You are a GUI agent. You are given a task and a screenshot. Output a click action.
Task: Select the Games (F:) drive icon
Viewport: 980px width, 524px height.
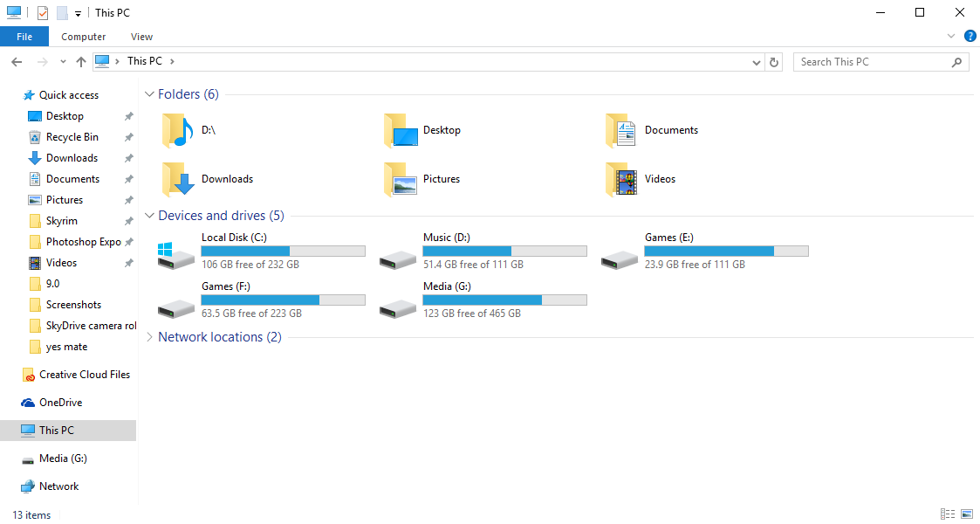[175, 307]
